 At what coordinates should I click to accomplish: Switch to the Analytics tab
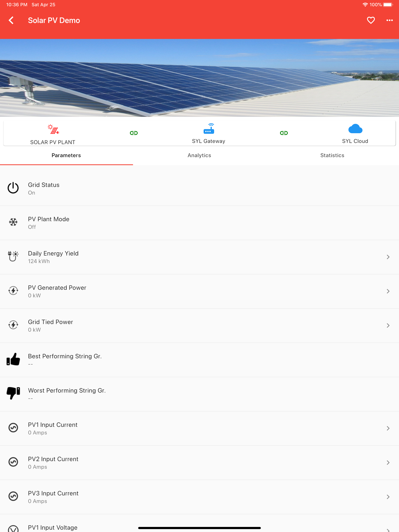[x=199, y=155]
